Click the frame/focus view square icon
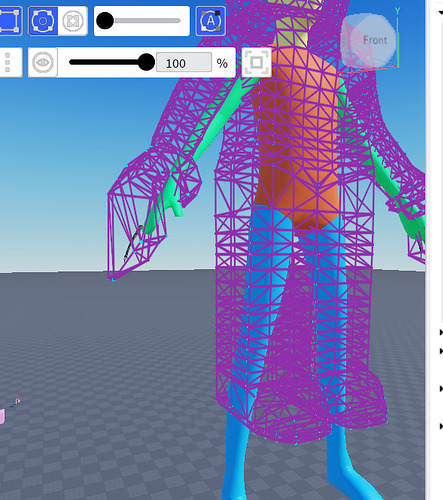Image resolution: width=443 pixels, height=500 pixels. coord(256,62)
